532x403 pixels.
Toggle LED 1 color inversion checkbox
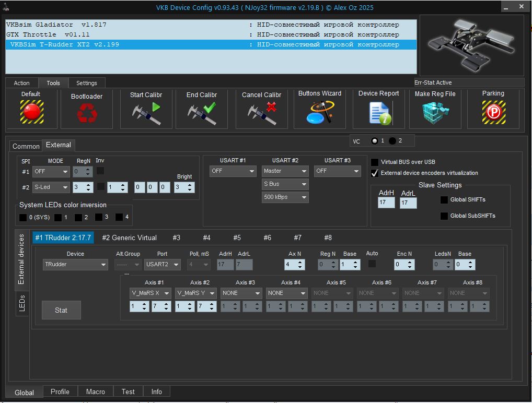(58, 217)
